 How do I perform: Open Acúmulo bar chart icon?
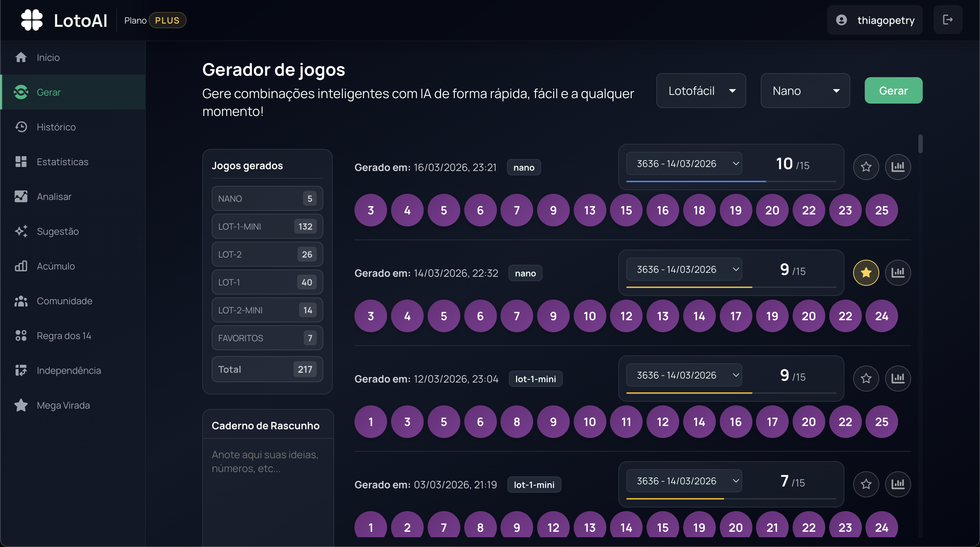click(21, 266)
